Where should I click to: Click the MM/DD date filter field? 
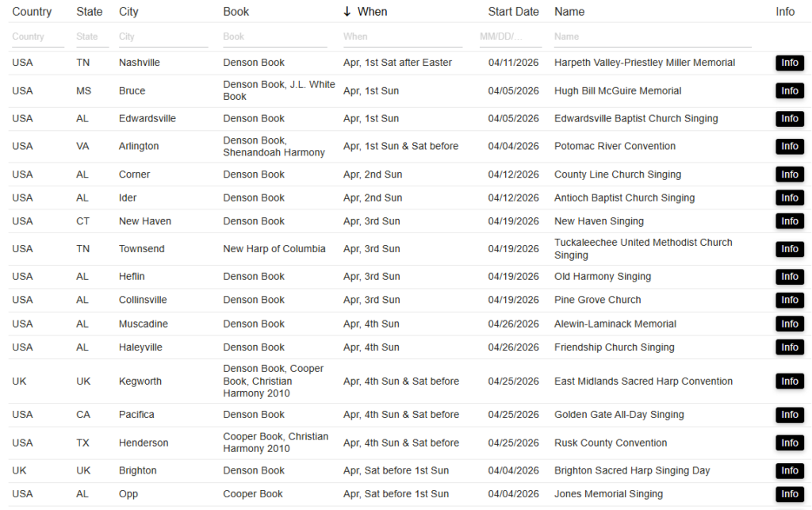pos(510,36)
